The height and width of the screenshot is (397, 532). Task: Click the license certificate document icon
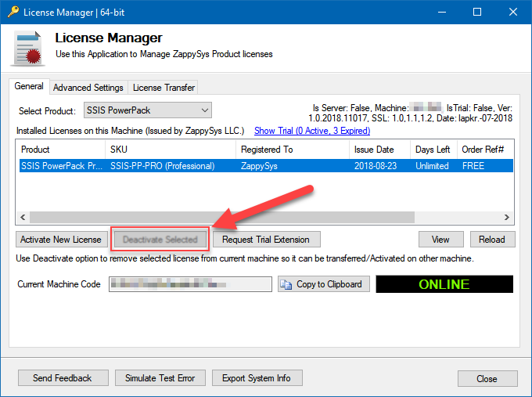pos(28,49)
